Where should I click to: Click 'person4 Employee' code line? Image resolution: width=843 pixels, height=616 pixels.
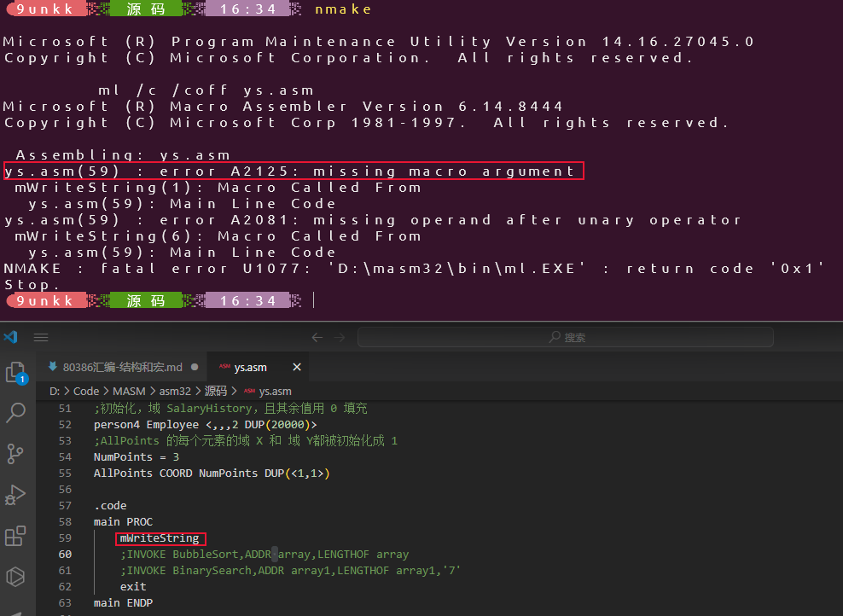(206, 425)
